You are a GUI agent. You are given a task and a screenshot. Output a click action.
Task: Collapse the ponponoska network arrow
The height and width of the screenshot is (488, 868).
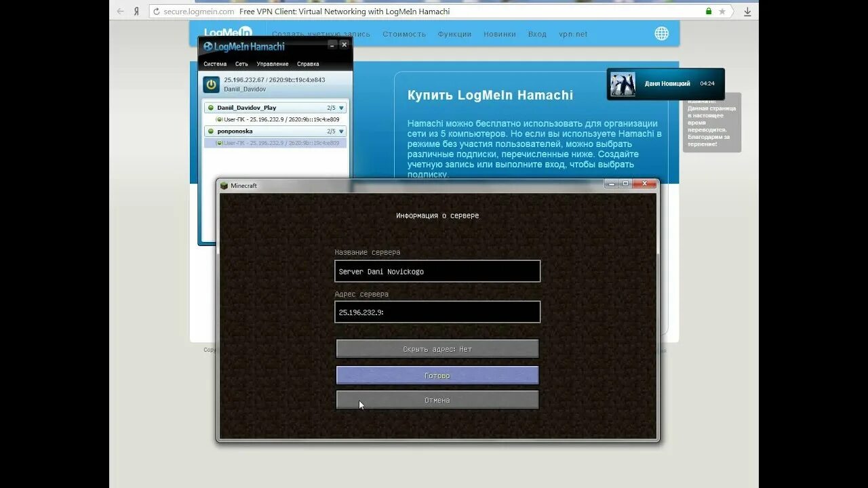pos(341,131)
